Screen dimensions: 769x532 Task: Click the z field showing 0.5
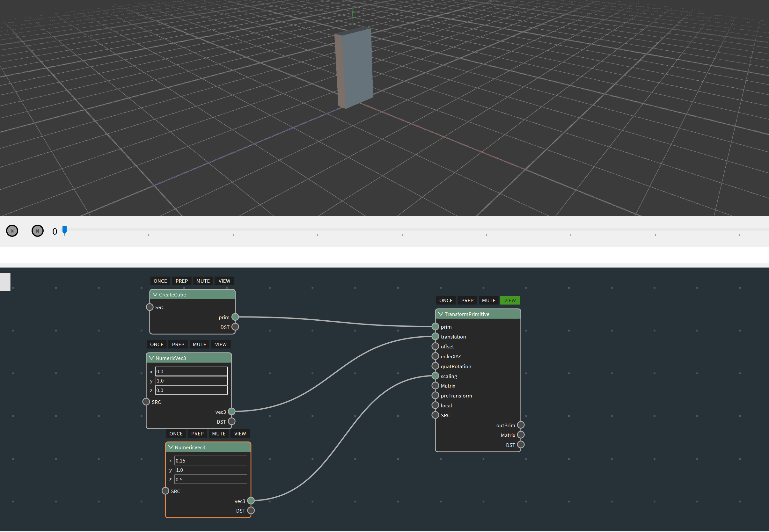point(211,480)
